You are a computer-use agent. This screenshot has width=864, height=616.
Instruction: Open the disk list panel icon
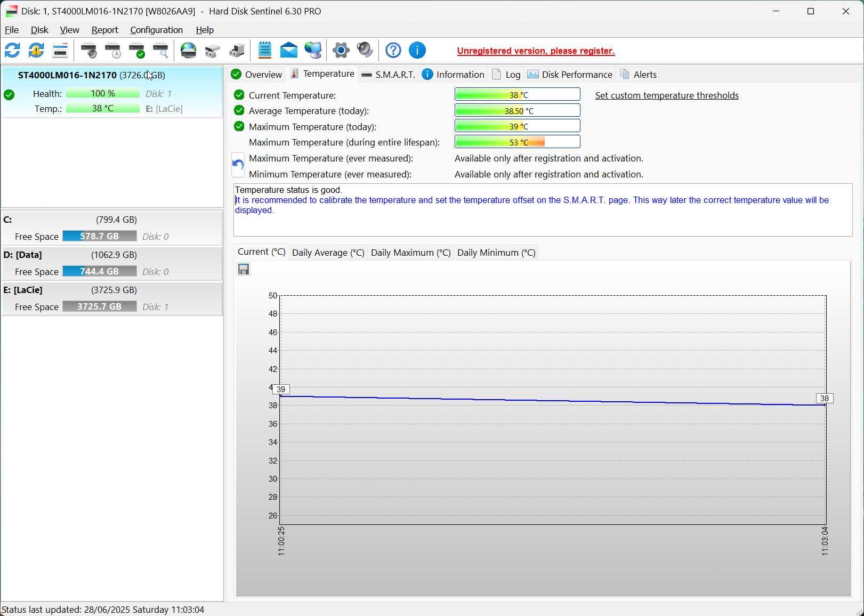[60, 51]
